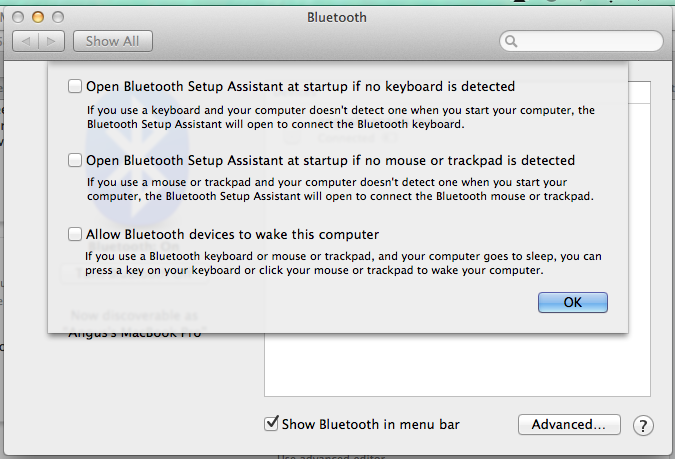This screenshot has width=675, height=459.
Task: Click the back navigation arrow
Action: click(28, 41)
